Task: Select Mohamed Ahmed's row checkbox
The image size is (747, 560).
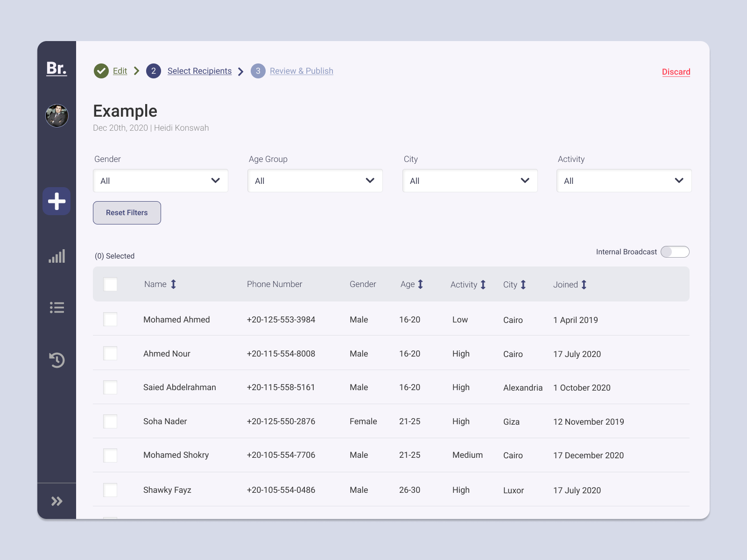Action: (110, 320)
